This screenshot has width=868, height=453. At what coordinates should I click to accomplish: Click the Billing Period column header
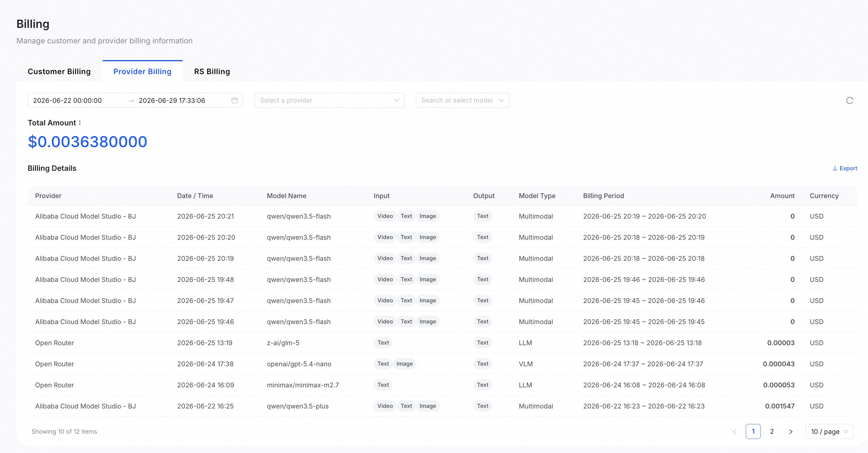[603, 196]
